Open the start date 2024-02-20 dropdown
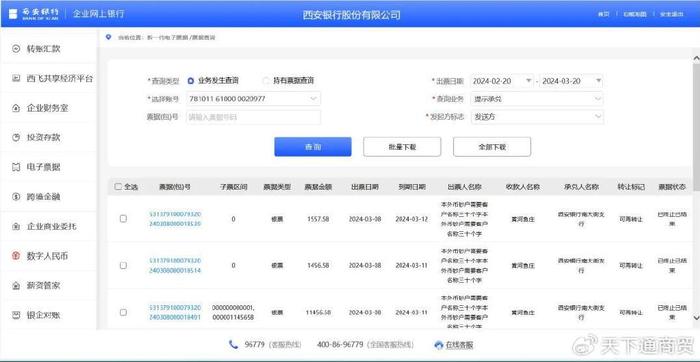 click(529, 81)
